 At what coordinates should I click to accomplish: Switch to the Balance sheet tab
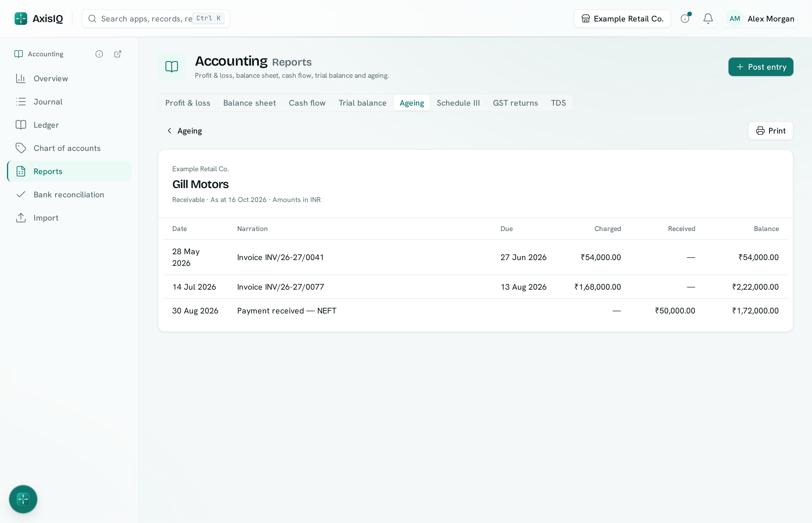249,103
